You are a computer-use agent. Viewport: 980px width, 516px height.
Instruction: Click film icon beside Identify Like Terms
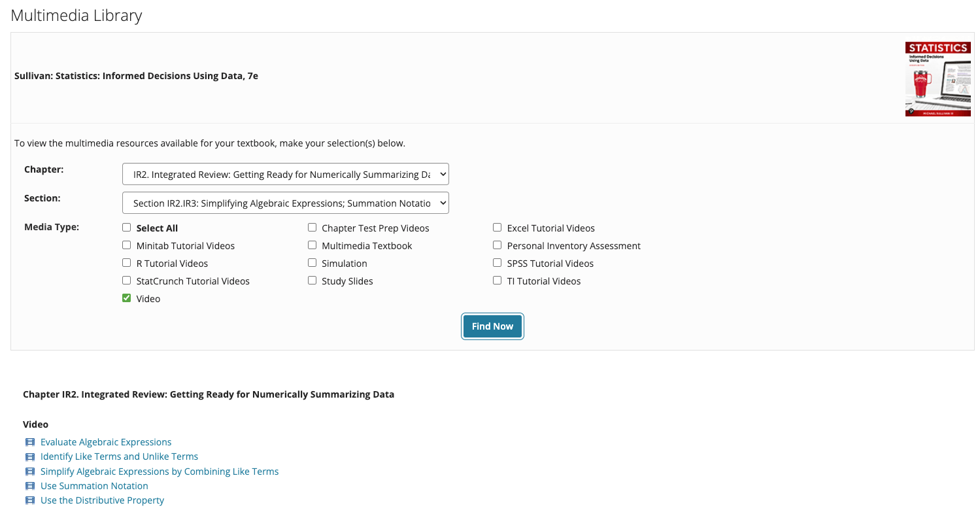pos(29,457)
